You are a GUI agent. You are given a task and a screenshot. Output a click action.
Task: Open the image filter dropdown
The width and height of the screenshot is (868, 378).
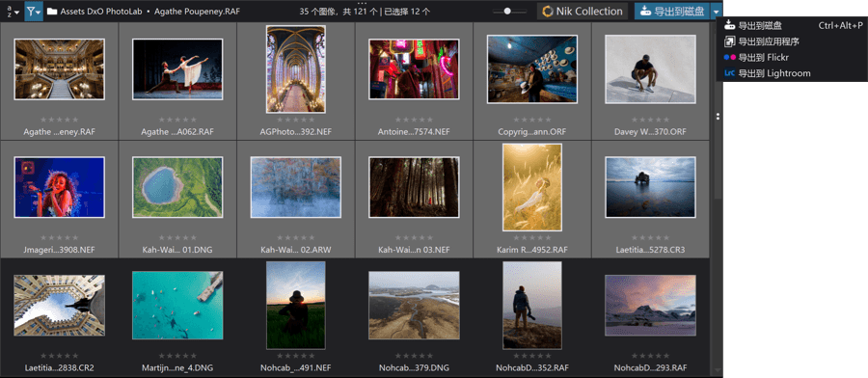[34, 11]
